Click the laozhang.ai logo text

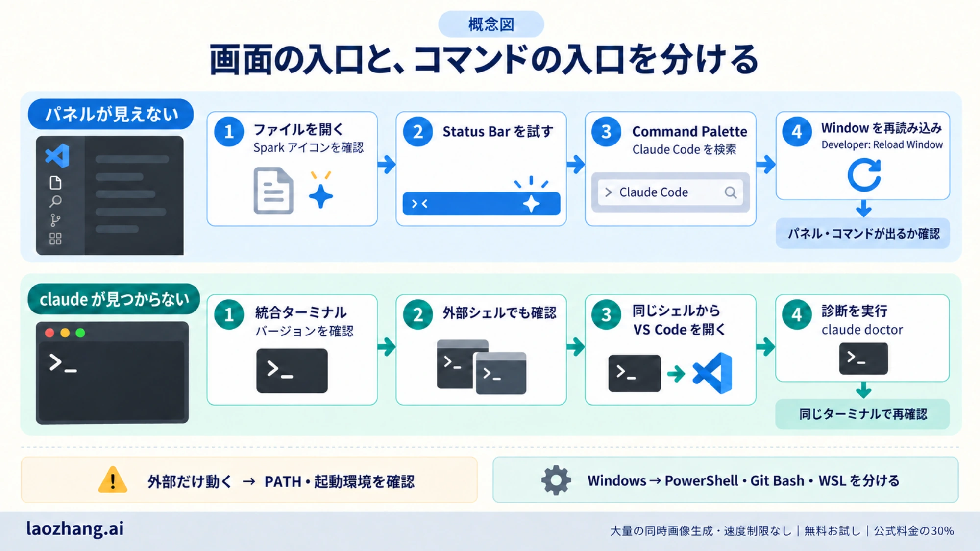(75, 529)
